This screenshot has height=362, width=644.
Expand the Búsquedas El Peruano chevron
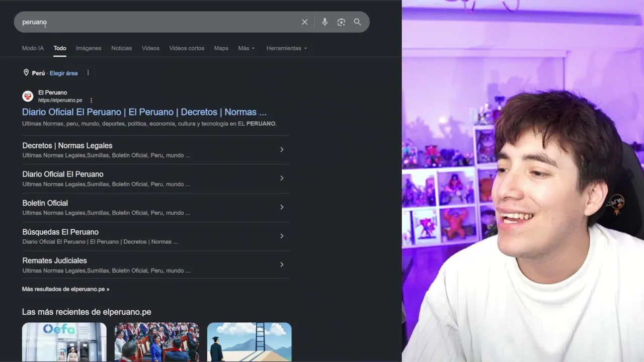(282, 236)
